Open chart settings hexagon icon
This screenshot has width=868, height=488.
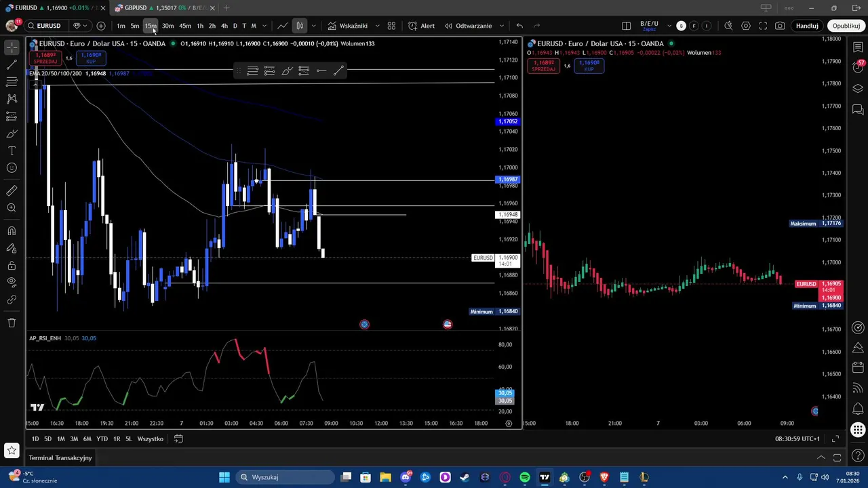click(746, 26)
